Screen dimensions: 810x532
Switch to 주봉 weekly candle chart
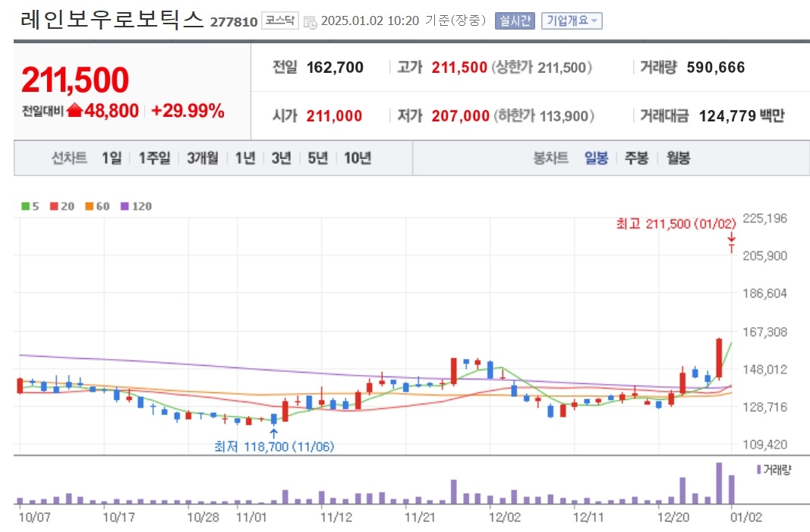tap(636, 158)
